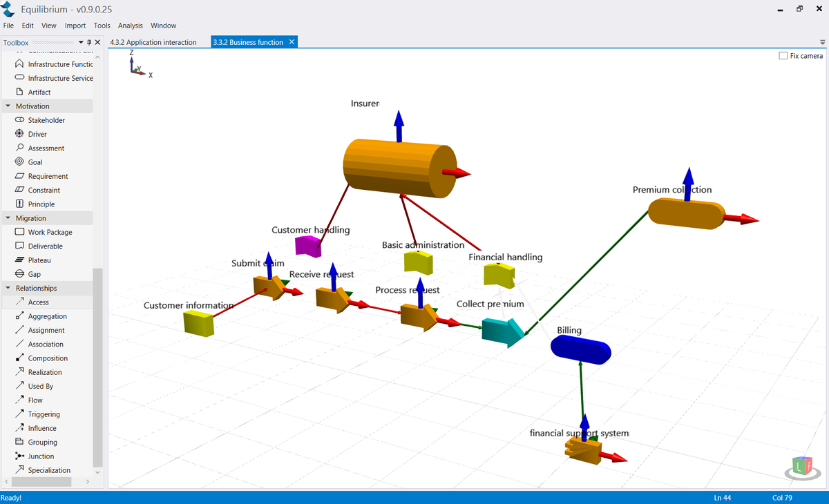The image size is (829, 504).
Task: Choose the Aggregation relationship tool
Action: [41, 316]
